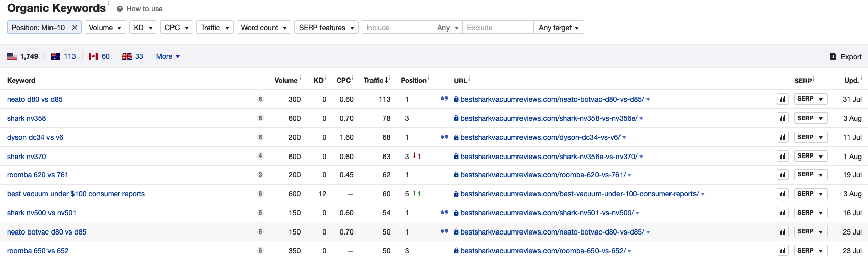
Task: Open keyword best vacuum under $100 consumer reports
Action: point(76,194)
